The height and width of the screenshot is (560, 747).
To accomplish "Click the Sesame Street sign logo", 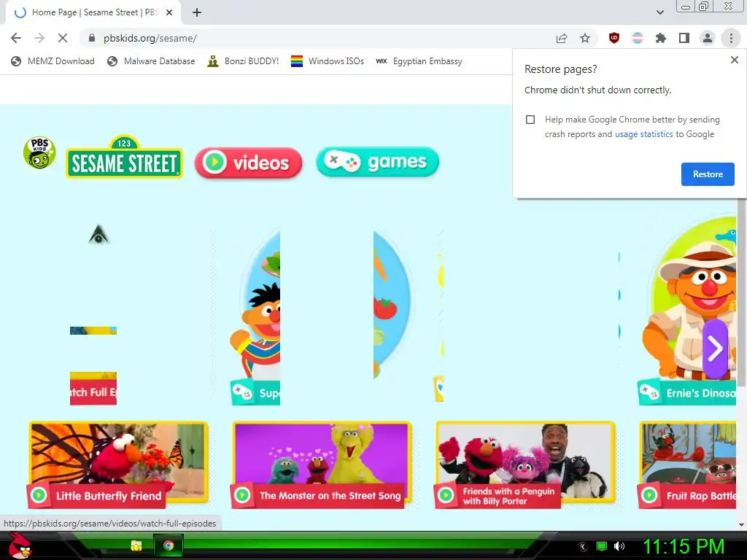I will coord(124,157).
